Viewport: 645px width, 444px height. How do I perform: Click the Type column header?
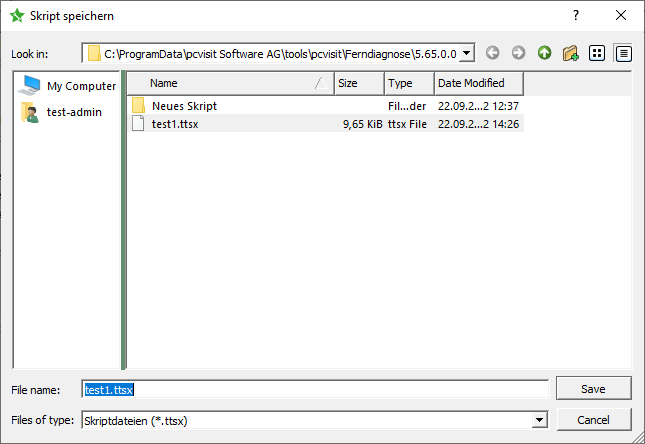407,83
